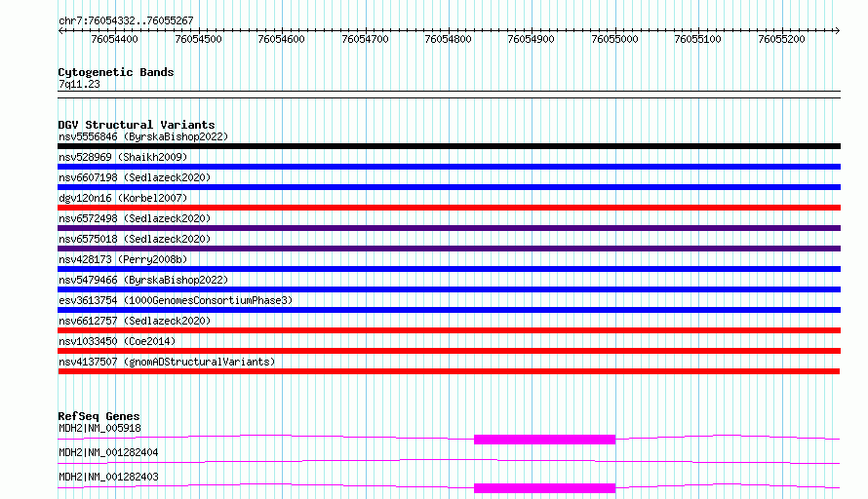
Task: Open the nsv528969 (Shaikh2009) variant label
Action: [123, 157]
